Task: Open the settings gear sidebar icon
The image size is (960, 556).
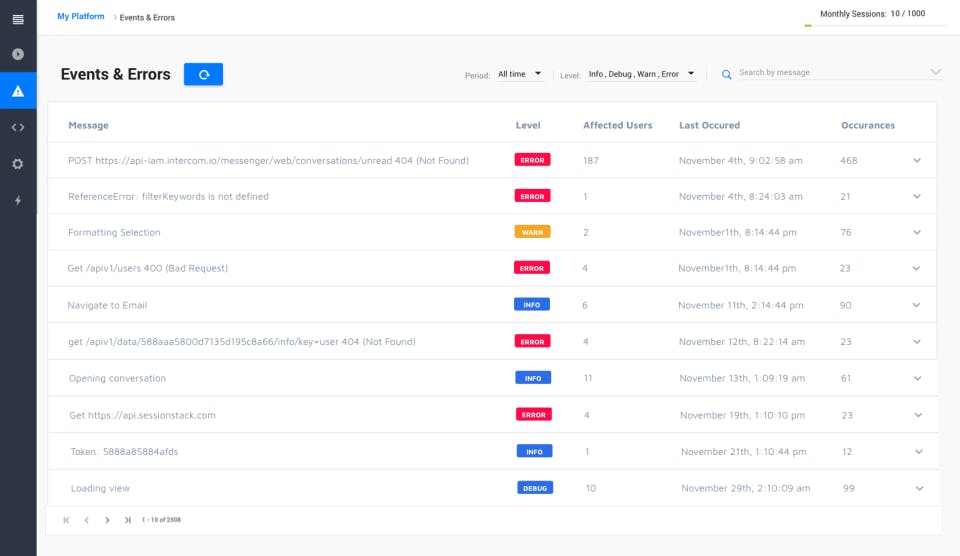Action: [18, 164]
